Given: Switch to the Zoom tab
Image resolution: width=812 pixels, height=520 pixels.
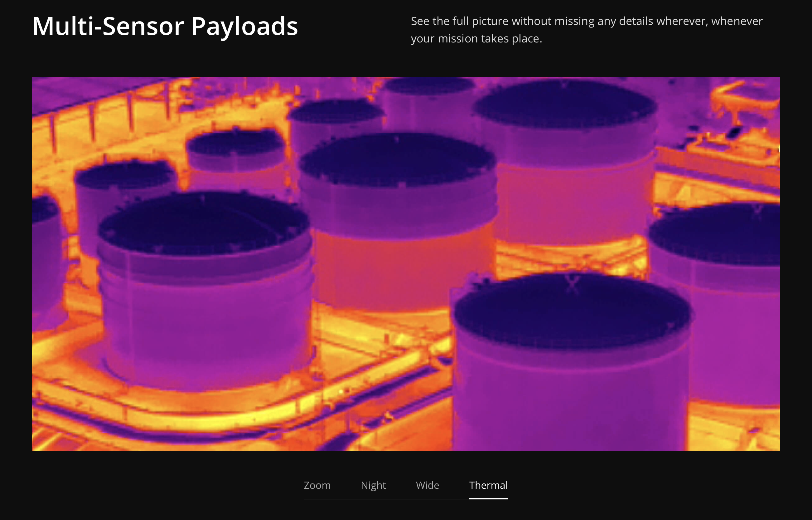Looking at the screenshot, I should pos(317,485).
